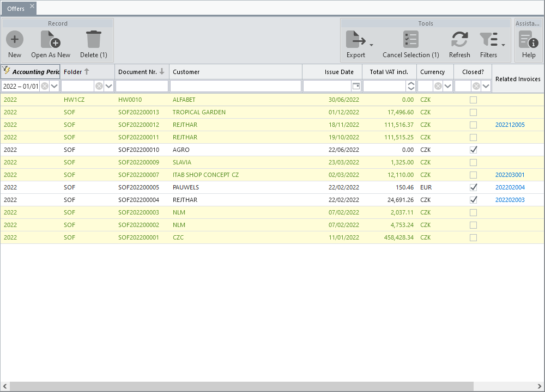Open related invoice 202202004
This screenshot has height=392, width=545.
click(x=510, y=187)
